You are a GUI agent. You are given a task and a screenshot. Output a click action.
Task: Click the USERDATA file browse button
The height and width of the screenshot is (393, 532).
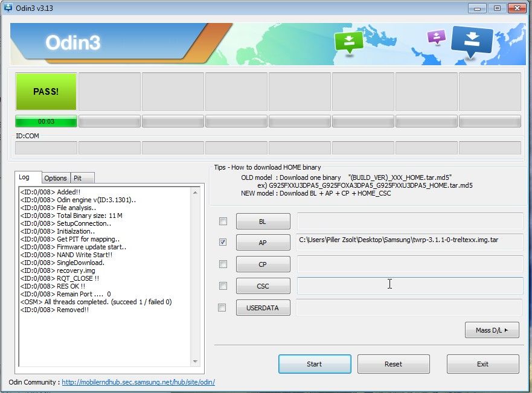(263, 307)
